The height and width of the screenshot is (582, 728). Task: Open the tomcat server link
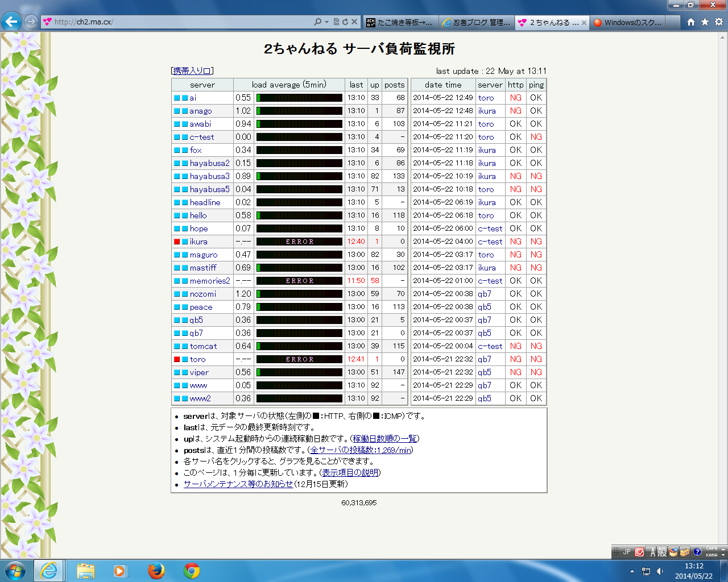204,346
